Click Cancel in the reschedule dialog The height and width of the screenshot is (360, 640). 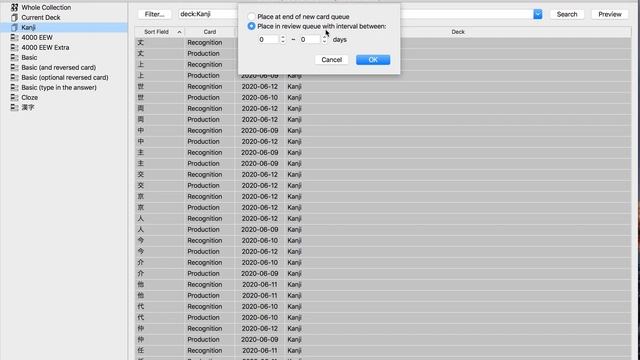click(x=331, y=60)
